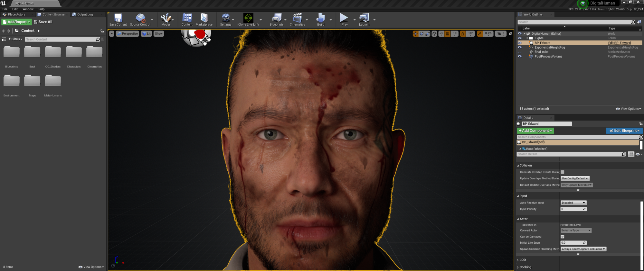The height and width of the screenshot is (271, 644).
Task: Click the folder icon next to Content path
Action: click(x=17, y=31)
